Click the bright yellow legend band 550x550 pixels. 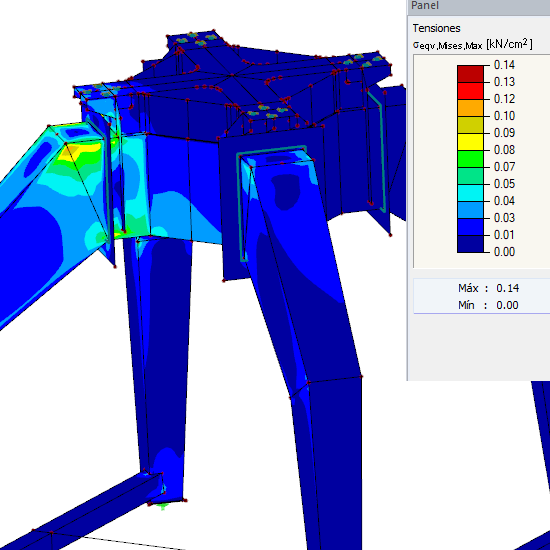[x=470, y=142]
